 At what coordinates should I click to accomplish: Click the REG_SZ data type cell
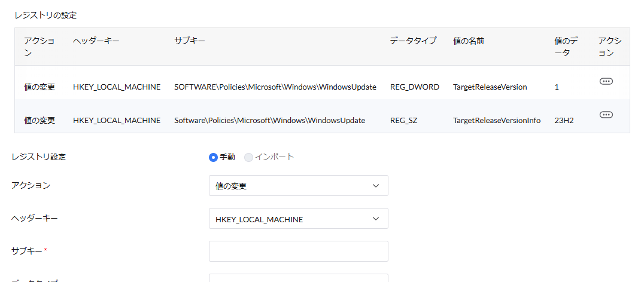404,121
